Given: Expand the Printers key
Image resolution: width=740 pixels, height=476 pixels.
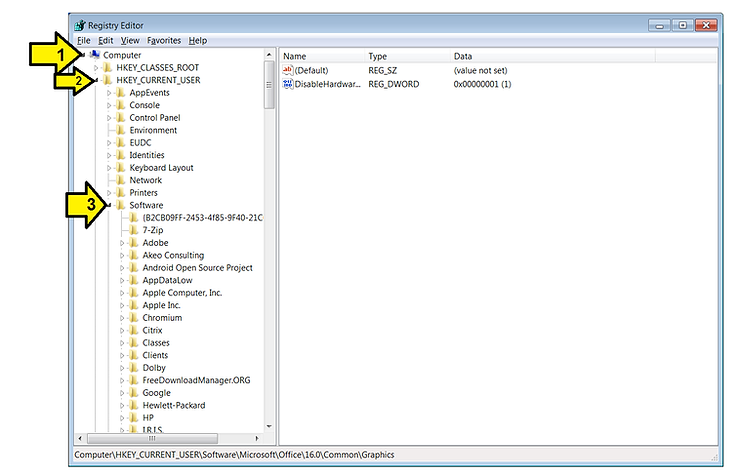Looking at the screenshot, I should coord(109,193).
